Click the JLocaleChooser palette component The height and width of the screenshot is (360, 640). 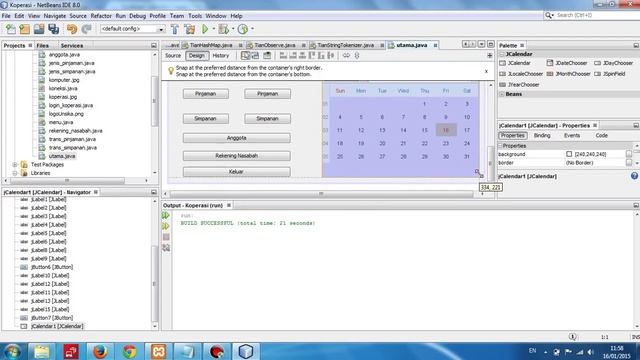point(521,74)
